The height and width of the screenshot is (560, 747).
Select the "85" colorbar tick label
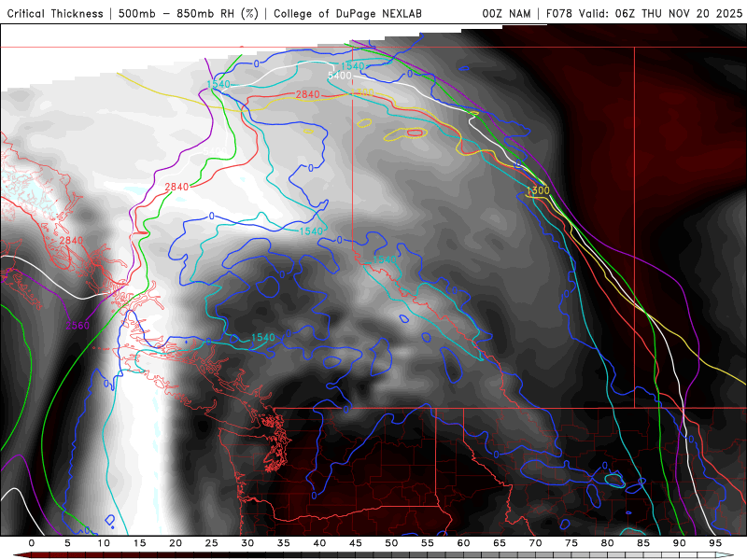[643, 543]
